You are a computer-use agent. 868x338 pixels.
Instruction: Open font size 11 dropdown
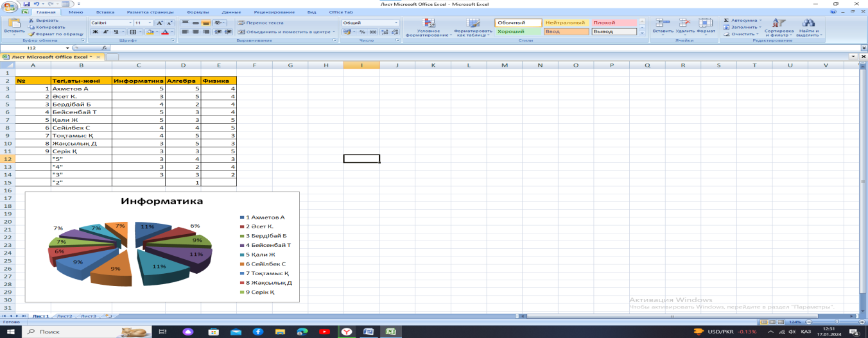150,22
